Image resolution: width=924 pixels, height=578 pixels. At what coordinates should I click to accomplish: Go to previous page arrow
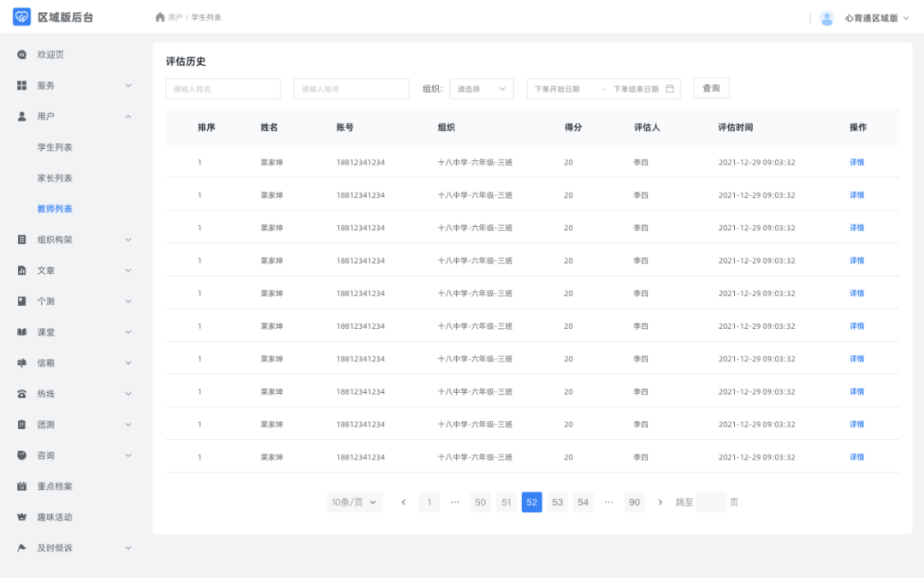pos(404,503)
